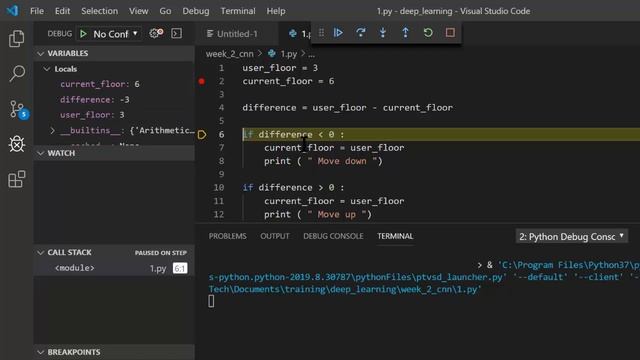Click the 6:1 position badge in call stack

point(180,268)
